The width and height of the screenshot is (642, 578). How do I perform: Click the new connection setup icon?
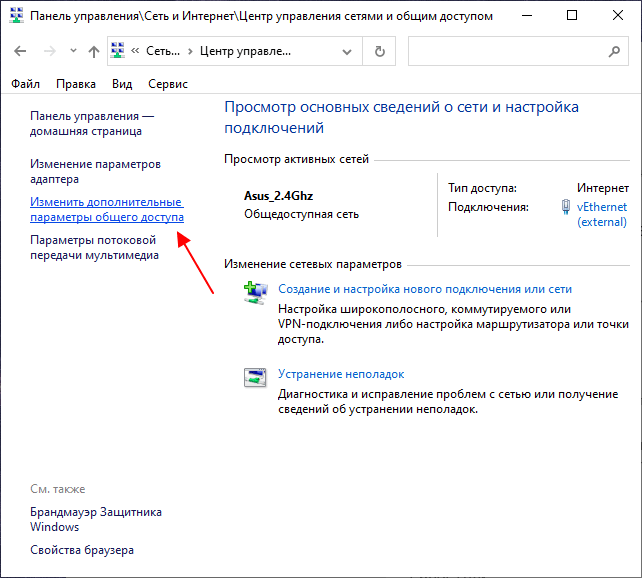pyautogui.click(x=255, y=291)
